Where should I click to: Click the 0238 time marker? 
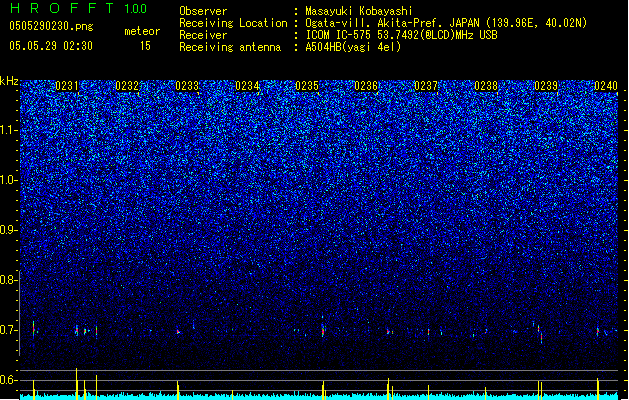tap(486, 86)
